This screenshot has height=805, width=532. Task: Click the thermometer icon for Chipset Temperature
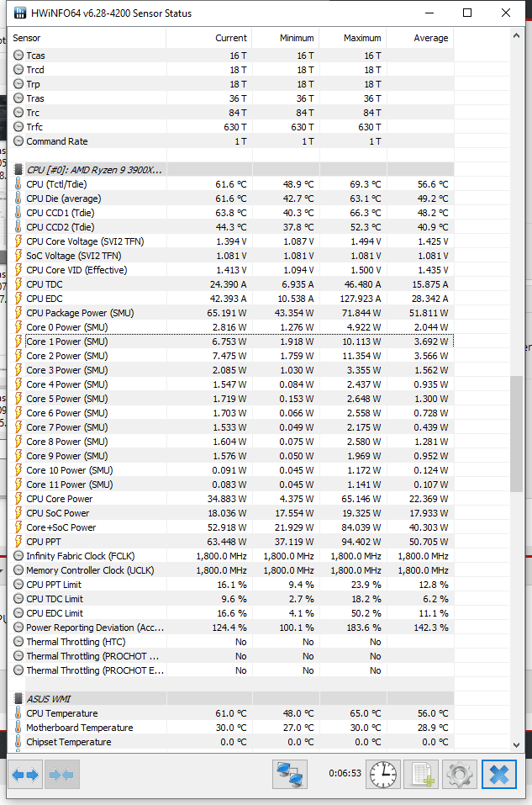coord(18,742)
